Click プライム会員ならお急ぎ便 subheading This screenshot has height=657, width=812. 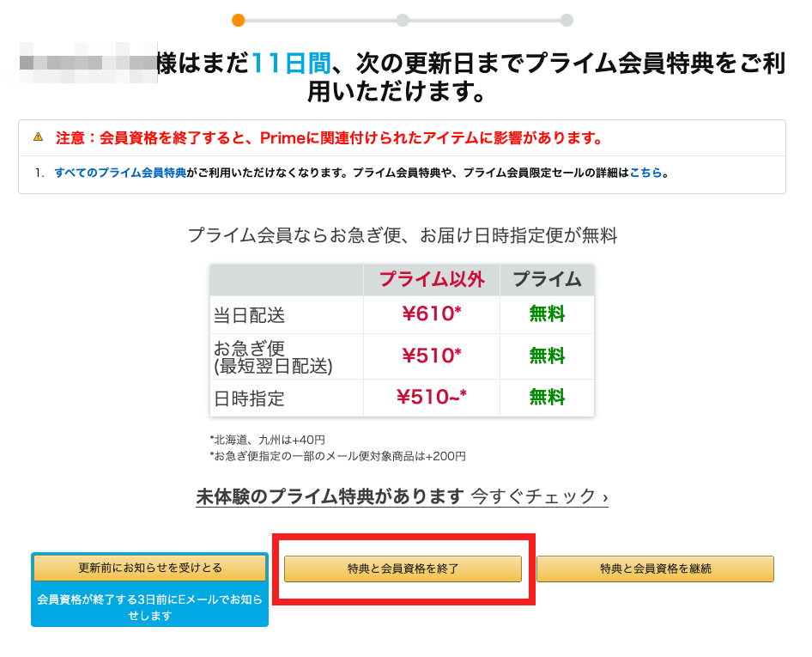tap(402, 235)
